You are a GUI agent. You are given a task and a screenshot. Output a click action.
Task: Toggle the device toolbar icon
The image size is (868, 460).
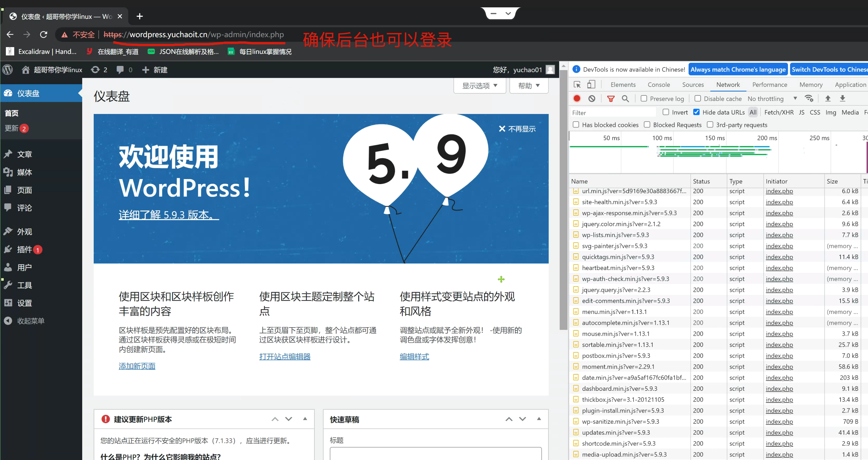point(591,84)
